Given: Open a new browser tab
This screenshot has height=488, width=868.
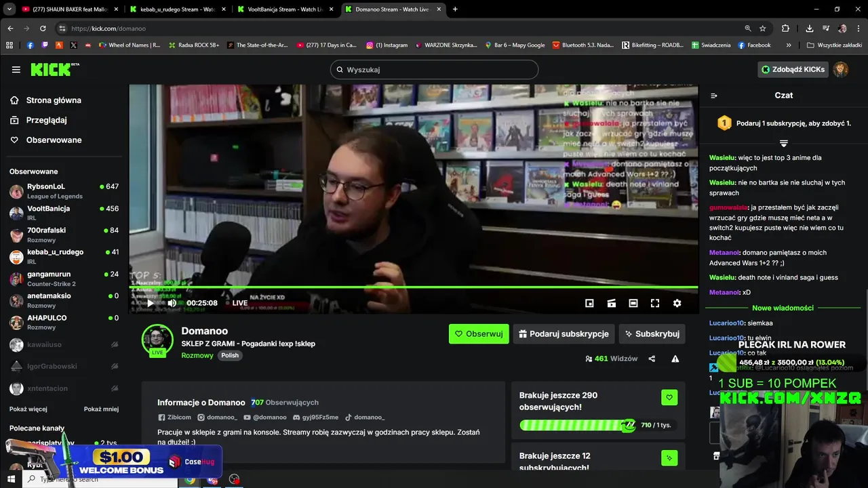Looking at the screenshot, I should 455,9.
